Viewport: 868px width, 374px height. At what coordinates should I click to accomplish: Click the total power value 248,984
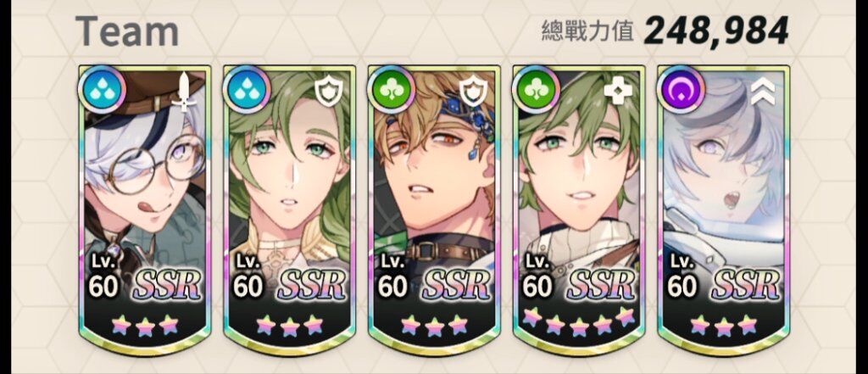click(716, 31)
